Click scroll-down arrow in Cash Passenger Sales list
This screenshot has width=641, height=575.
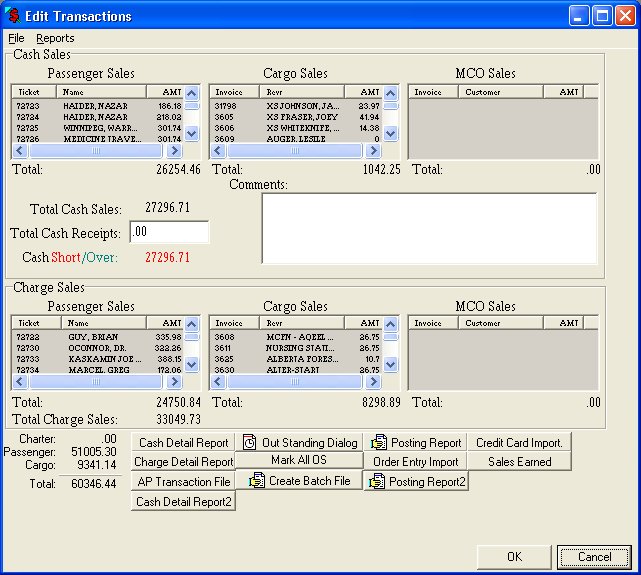(x=192, y=133)
